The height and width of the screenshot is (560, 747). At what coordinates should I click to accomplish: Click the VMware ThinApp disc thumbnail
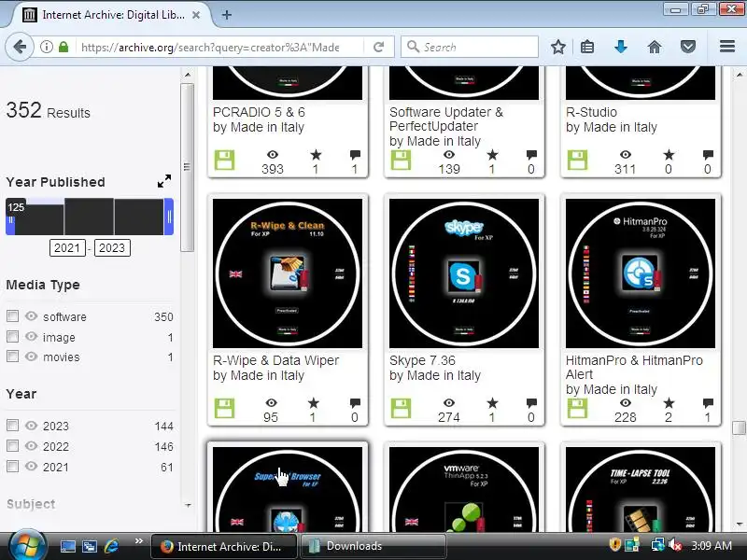tap(464, 489)
